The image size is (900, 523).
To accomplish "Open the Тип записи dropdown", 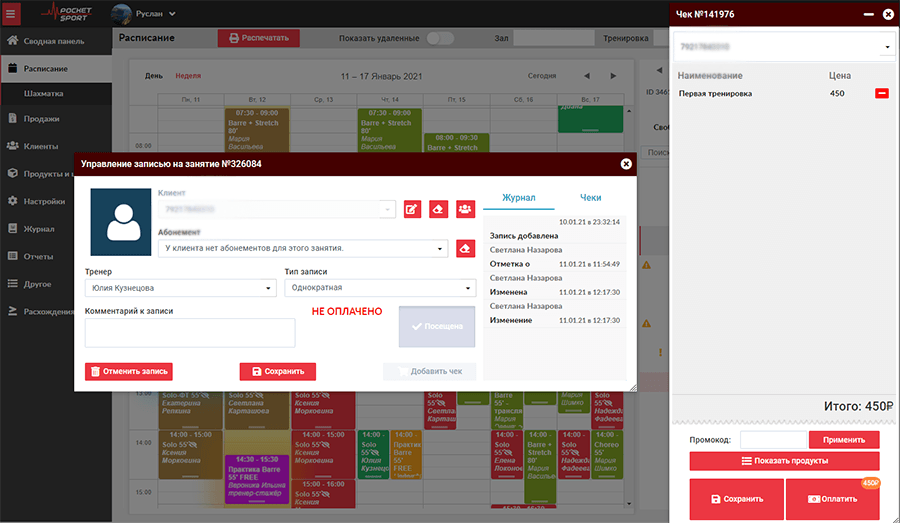I will coord(380,288).
